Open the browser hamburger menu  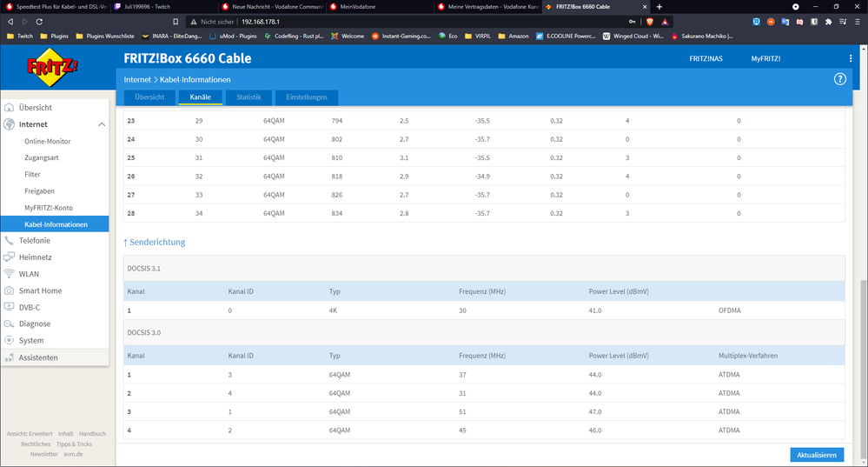(858, 22)
